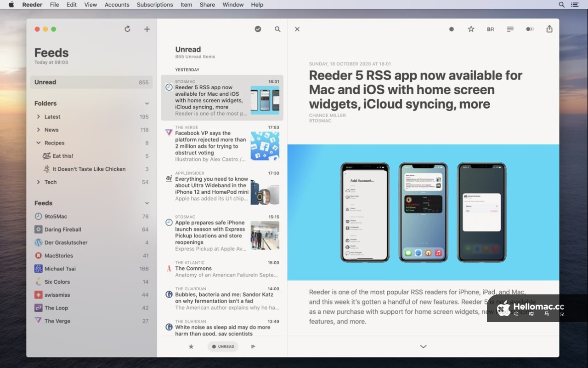
Task: Open the Share menu in the menu bar
Action: point(207,5)
